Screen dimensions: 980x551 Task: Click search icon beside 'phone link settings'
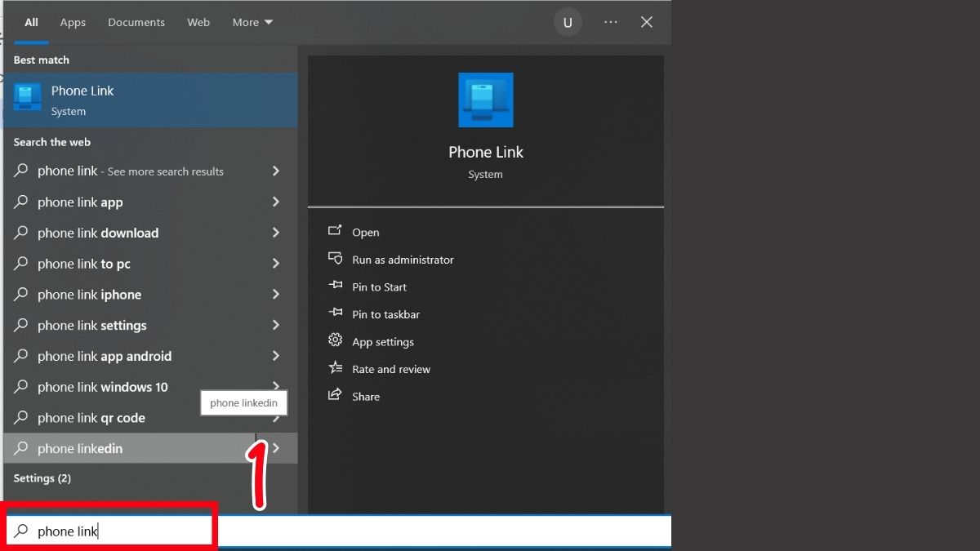21,325
